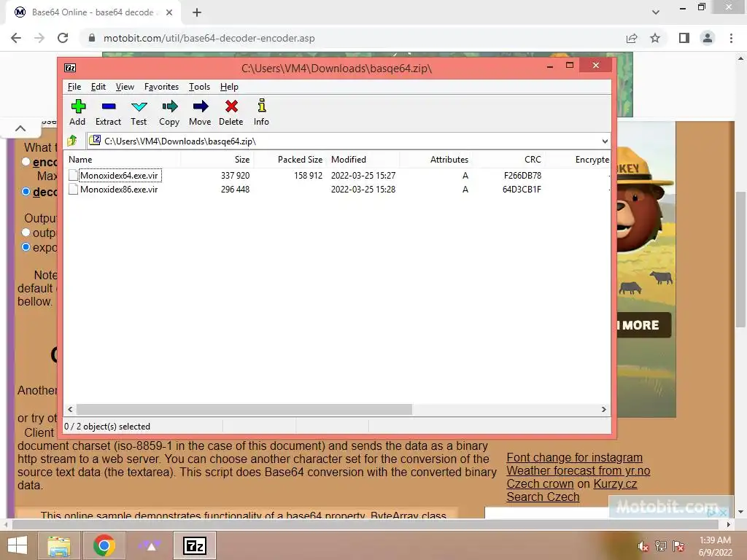The width and height of the screenshot is (747, 560).
Task: Open the Edit menu
Action: click(98, 87)
